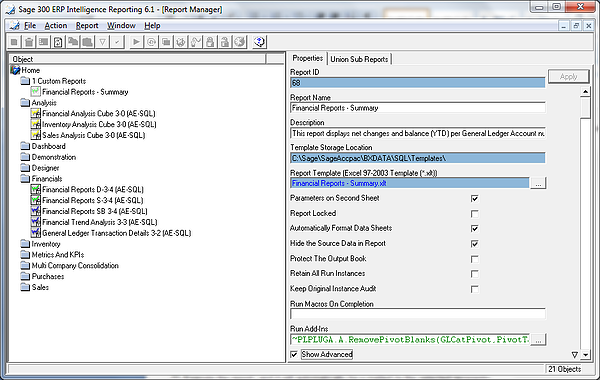Click the Dashboard folder icon
The image size is (600, 380).
[25, 146]
